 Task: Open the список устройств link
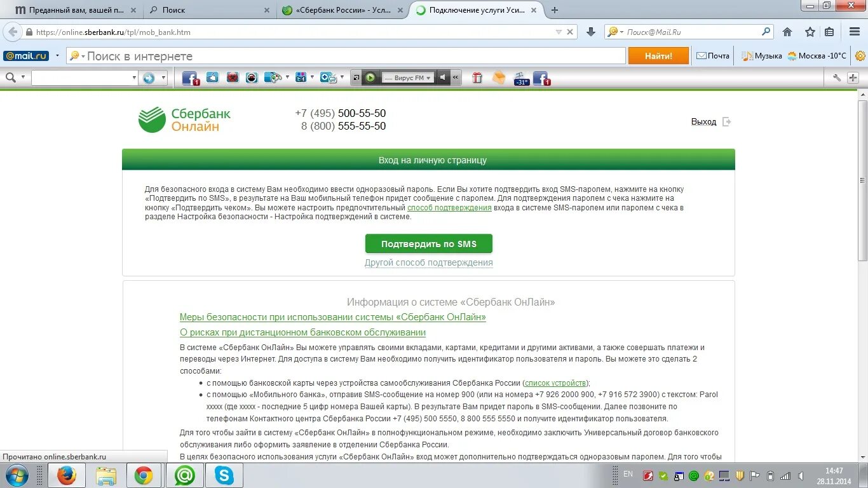(x=555, y=383)
